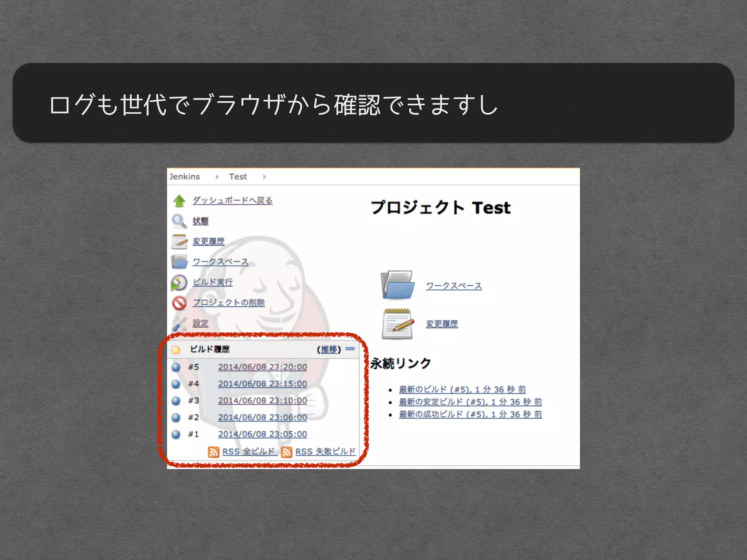
Task: Open 最新のビルド (#5) permalink
Action: click(462, 390)
